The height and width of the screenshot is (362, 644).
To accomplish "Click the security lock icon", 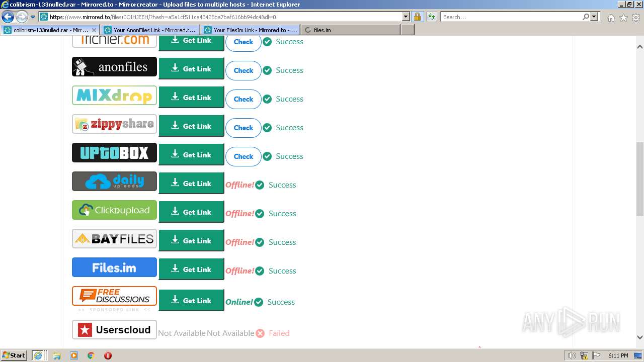I will pyautogui.click(x=417, y=17).
